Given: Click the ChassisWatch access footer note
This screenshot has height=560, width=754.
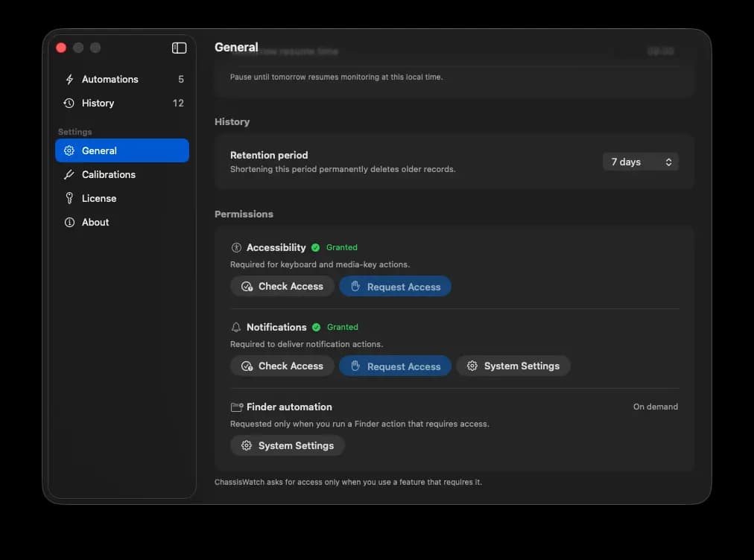Looking at the screenshot, I should [348, 482].
